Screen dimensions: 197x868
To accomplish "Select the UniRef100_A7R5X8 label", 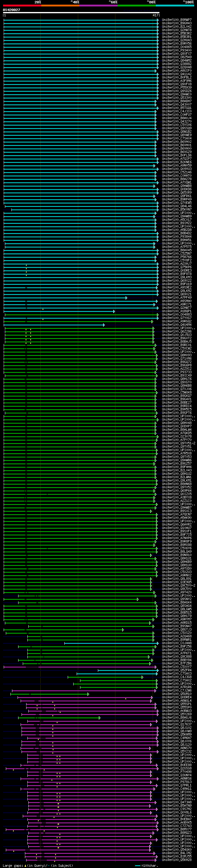I will click(177, 454).
